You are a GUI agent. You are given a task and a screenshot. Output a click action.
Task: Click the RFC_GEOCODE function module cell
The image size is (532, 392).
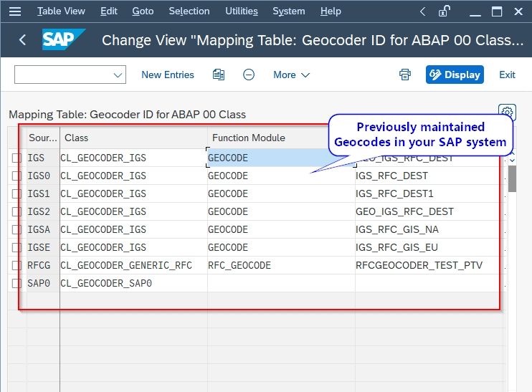tap(281, 266)
